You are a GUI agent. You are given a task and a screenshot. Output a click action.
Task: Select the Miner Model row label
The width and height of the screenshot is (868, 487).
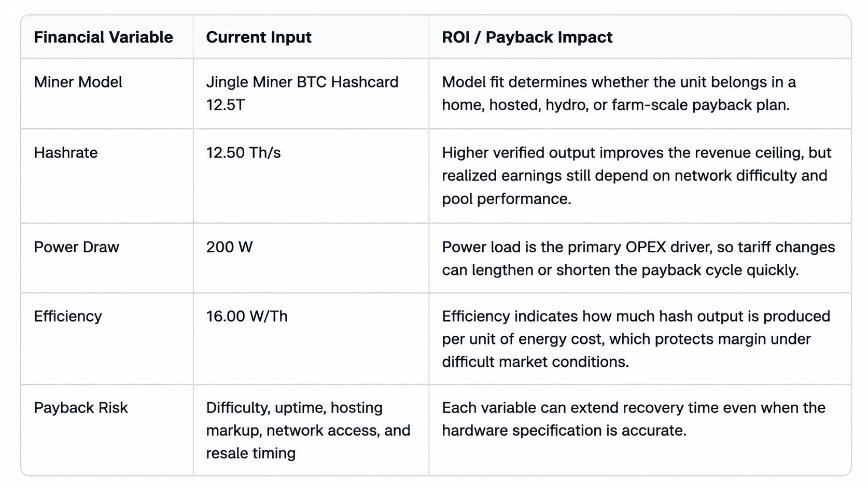(x=78, y=82)
